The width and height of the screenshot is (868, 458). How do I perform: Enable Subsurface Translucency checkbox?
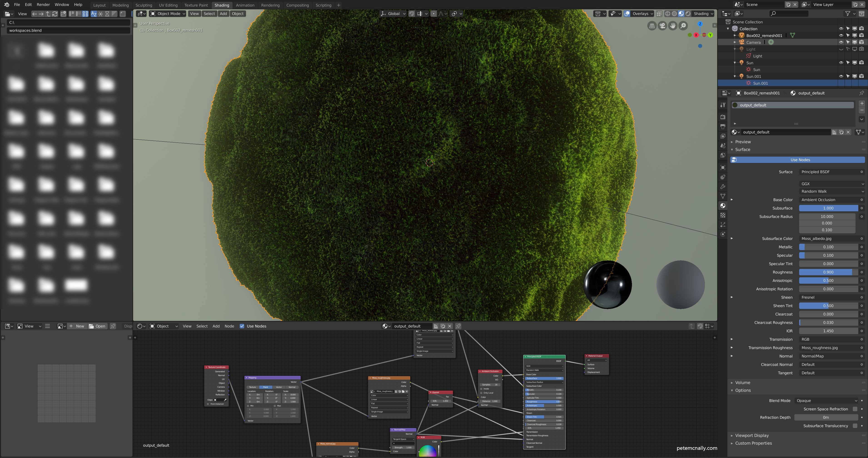click(855, 426)
